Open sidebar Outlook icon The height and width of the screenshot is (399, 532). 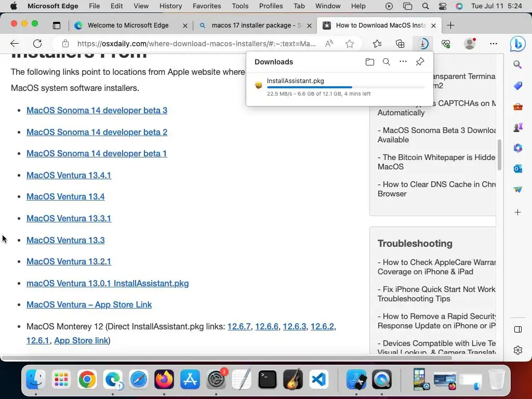pyautogui.click(x=518, y=169)
